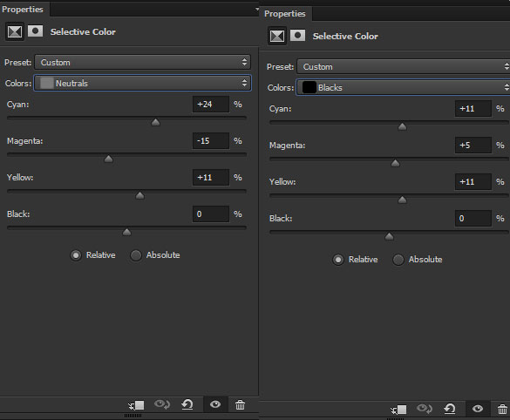
Task: Open the Colors dropdown showing Blacks
Action: pos(403,87)
